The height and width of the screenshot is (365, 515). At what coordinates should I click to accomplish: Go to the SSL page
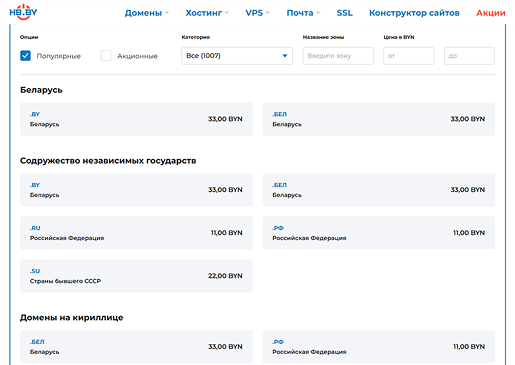point(344,13)
